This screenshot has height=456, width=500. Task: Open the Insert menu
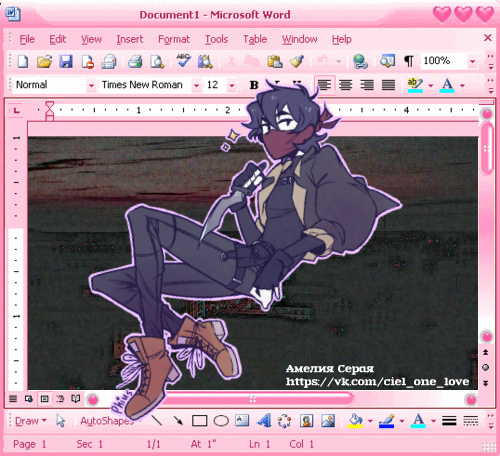(x=129, y=39)
